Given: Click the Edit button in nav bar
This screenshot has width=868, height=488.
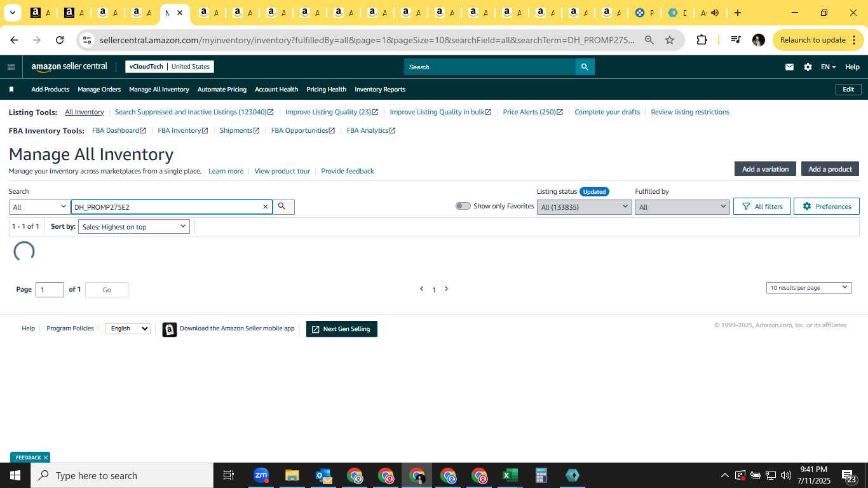Looking at the screenshot, I should click(x=848, y=90).
